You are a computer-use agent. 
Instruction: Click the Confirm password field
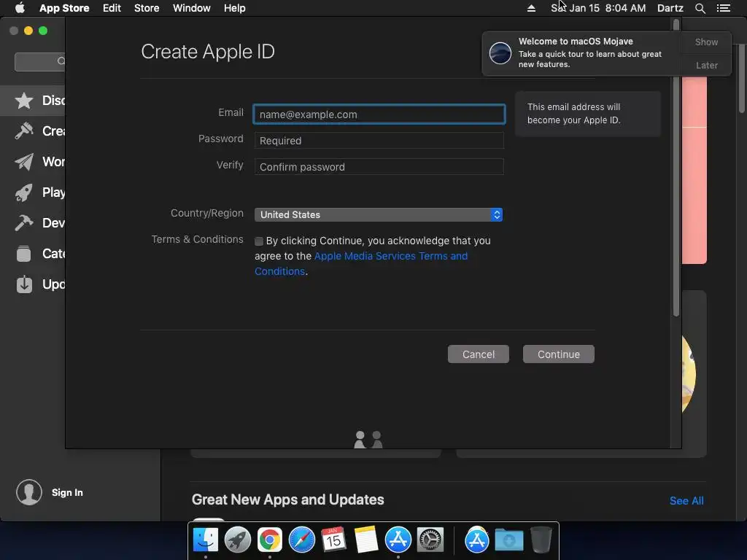tap(379, 167)
